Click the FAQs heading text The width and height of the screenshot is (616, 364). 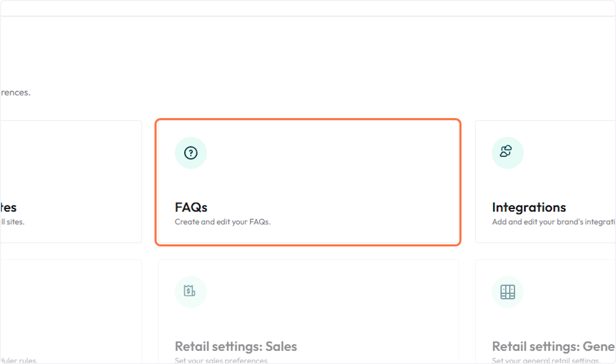191,207
